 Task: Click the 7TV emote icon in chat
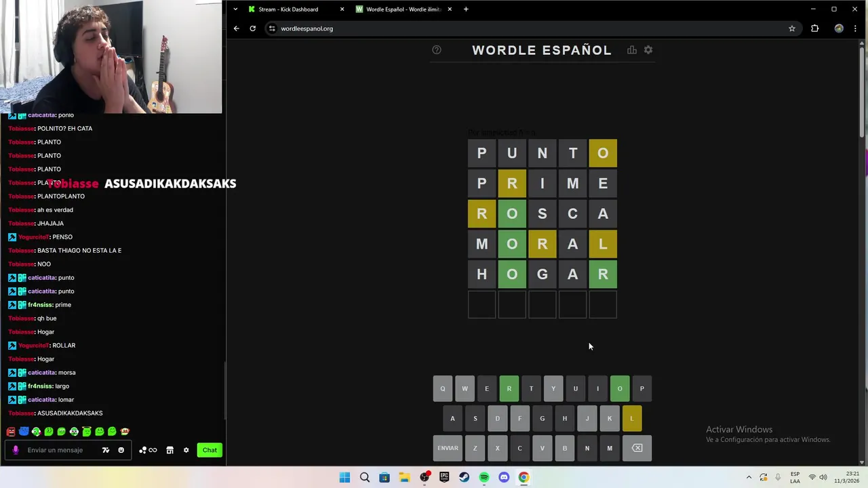[106, 450]
